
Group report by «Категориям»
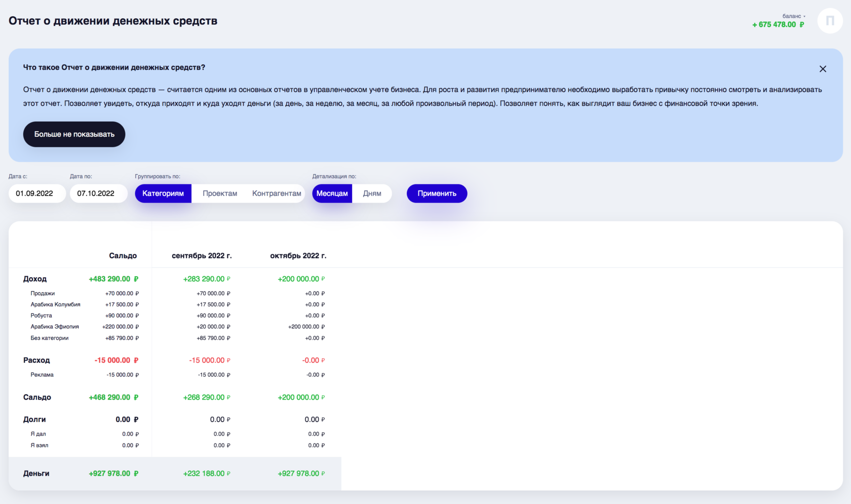(x=163, y=193)
